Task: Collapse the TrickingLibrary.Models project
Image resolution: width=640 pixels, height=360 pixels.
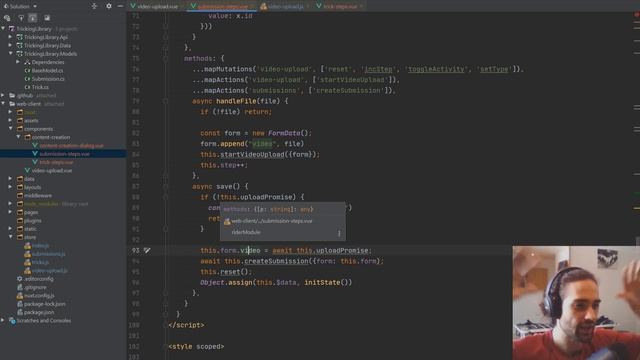Action: tap(11, 53)
